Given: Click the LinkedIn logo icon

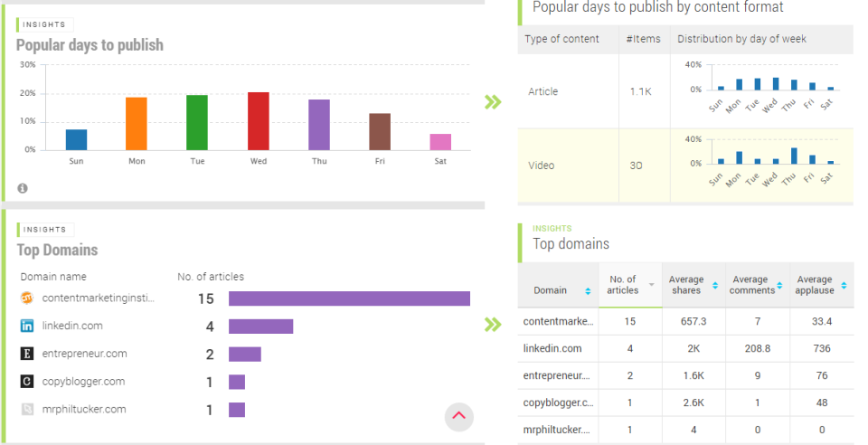Looking at the screenshot, I should (x=26, y=326).
